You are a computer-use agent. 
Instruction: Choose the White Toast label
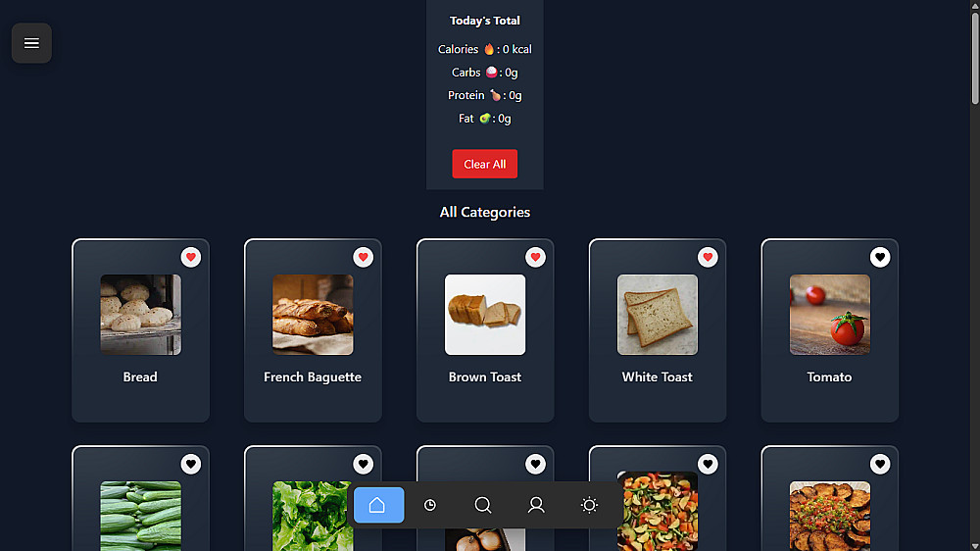(x=657, y=377)
